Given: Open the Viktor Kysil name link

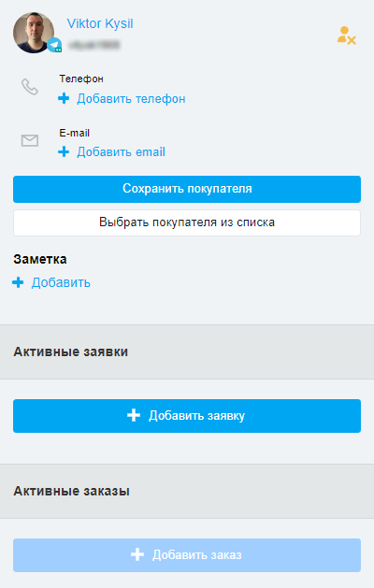Looking at the screenshot, I should (x=100, y=23).
